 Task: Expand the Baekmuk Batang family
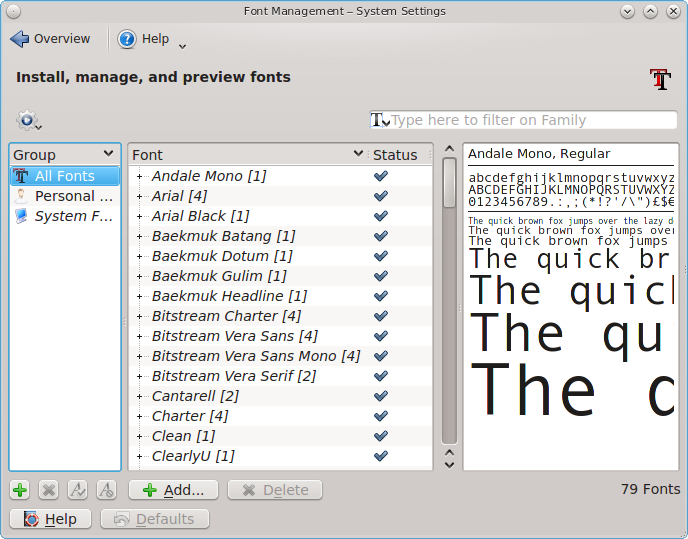coord(140,236)
